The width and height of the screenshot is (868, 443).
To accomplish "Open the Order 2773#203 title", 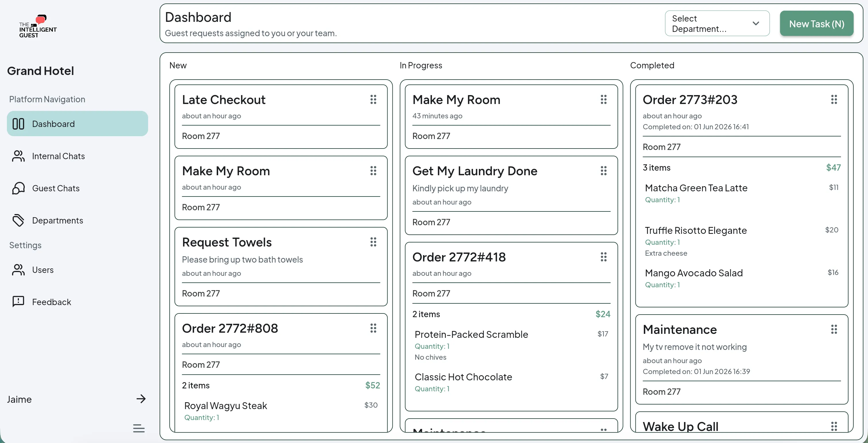I will (690, 100).
